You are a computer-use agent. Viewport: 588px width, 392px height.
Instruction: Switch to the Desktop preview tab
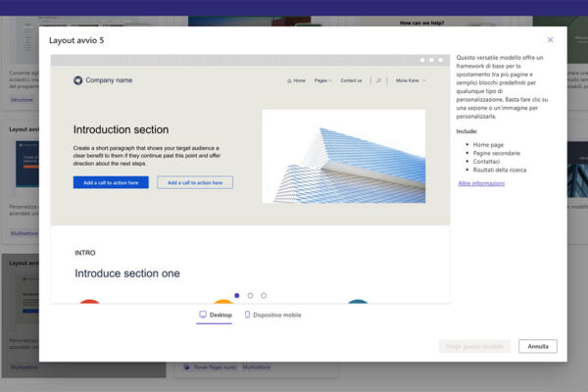216,316
